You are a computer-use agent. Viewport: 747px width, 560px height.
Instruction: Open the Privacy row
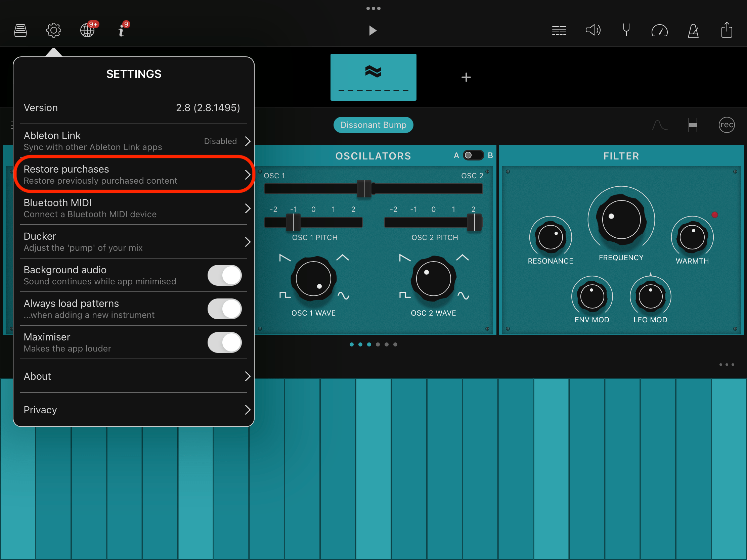click(133, 410)
